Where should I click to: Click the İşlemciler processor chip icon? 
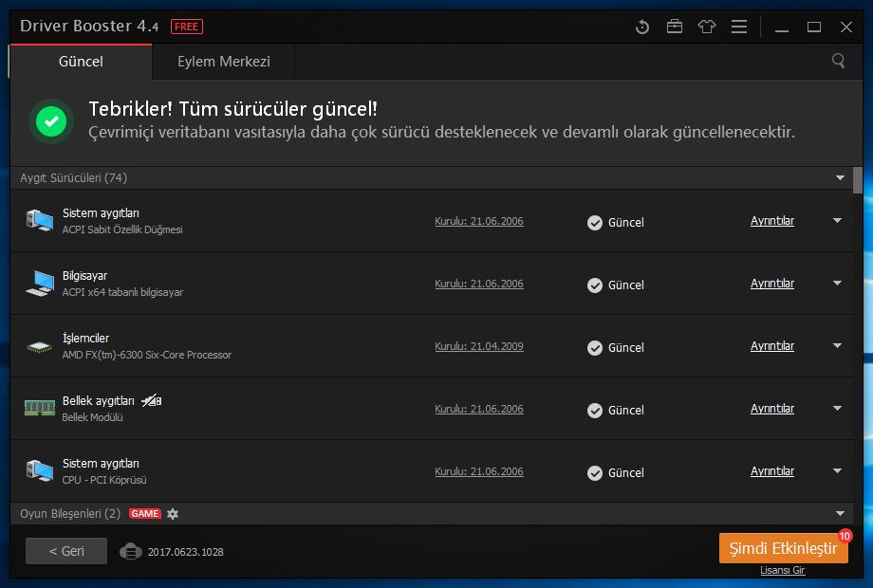coord(40,346)
